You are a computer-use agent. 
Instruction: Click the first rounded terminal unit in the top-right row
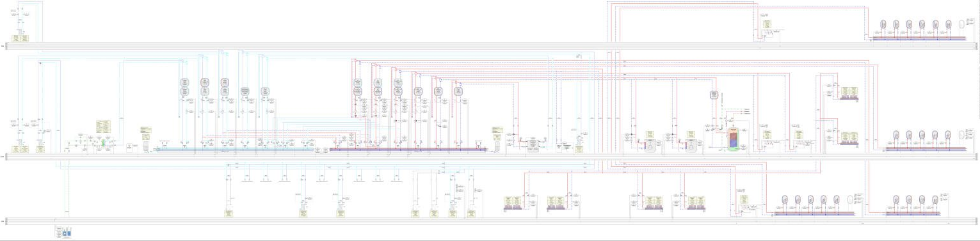(882, 25)
